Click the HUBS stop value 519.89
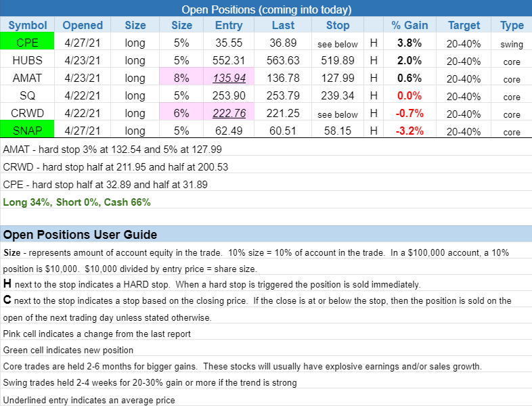The width and height of the screenshot is (532, 406). point(338,60)
